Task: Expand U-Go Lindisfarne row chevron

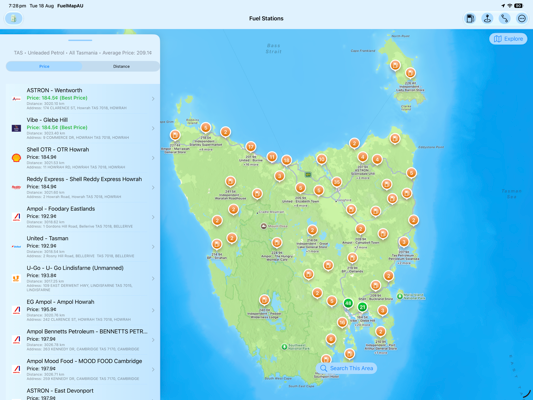Action: click(153, 278)
